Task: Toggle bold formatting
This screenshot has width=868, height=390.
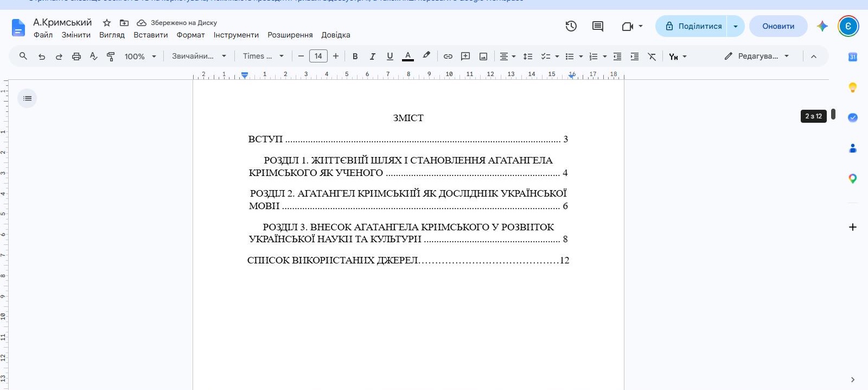Action: coord(355,56)
